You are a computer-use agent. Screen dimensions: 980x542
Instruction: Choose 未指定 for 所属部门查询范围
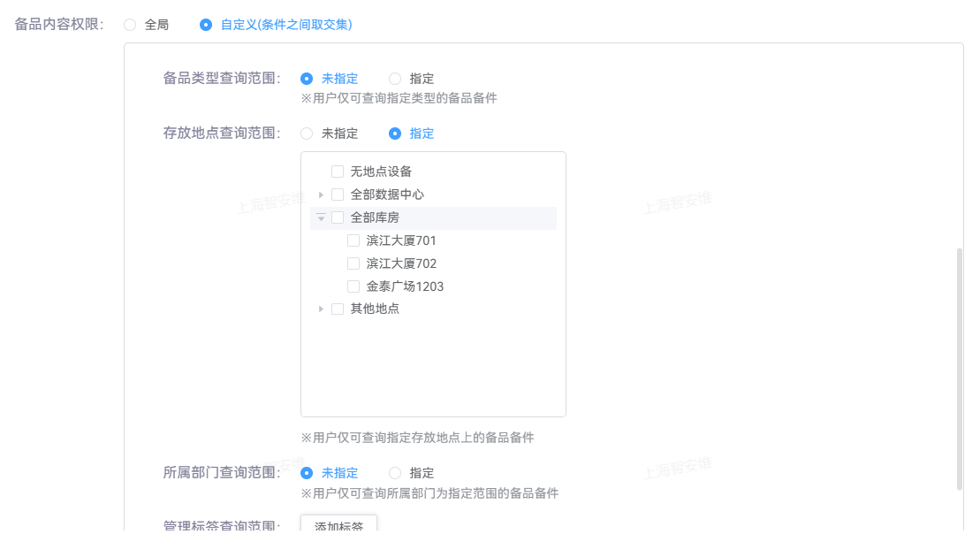[307, 473]
